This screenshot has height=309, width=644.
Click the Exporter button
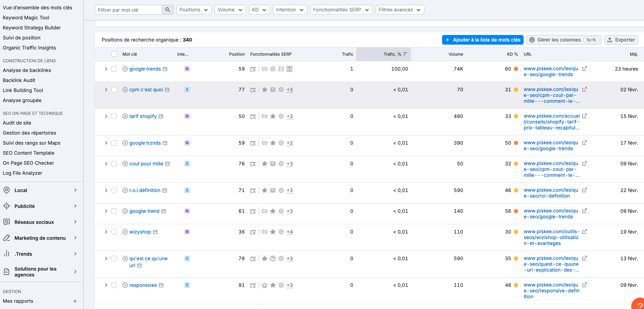tap(621, 40)
